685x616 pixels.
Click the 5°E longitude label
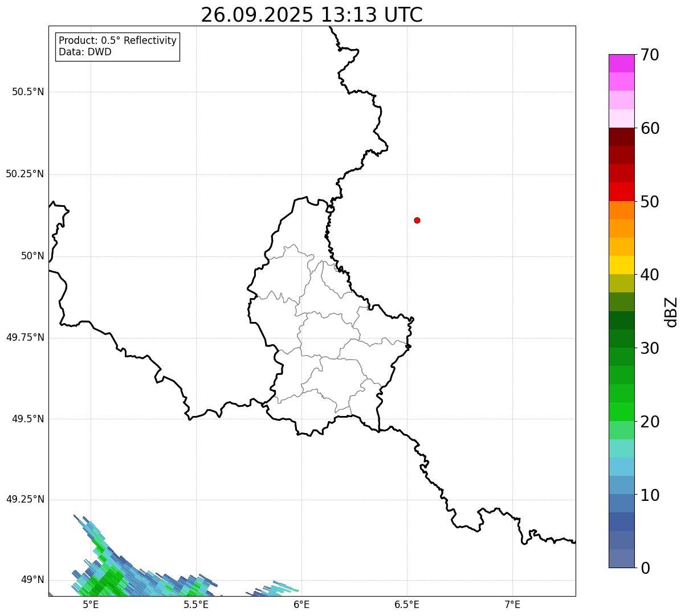click(91, 604)
